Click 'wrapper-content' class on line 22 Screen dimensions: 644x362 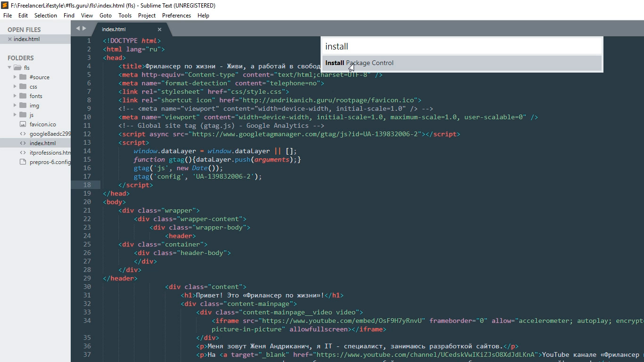coord(209,219)
